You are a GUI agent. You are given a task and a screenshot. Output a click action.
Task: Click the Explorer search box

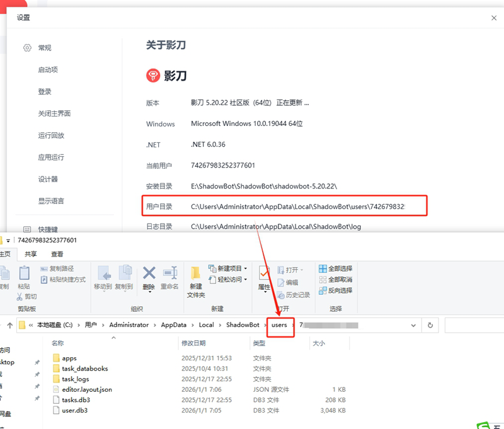pos(474,325)
